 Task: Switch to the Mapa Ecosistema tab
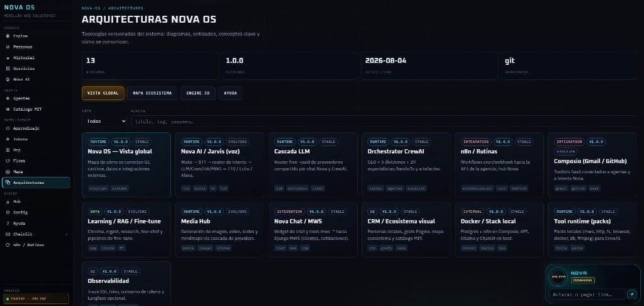[152, 93]
